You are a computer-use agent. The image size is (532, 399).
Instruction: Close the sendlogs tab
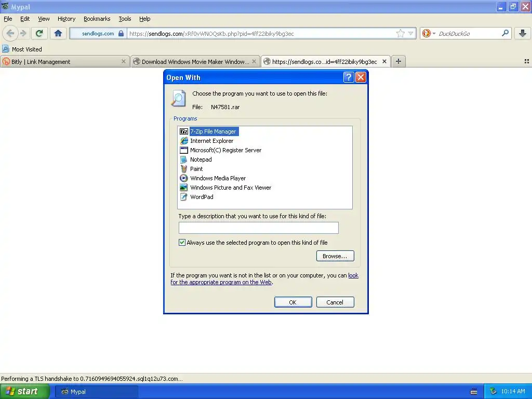point(384,61)
